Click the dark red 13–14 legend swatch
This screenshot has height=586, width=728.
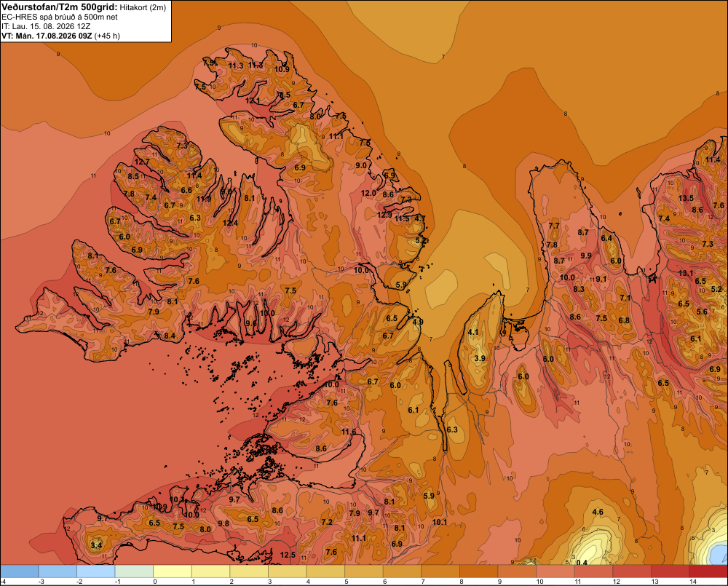(670, 571)
